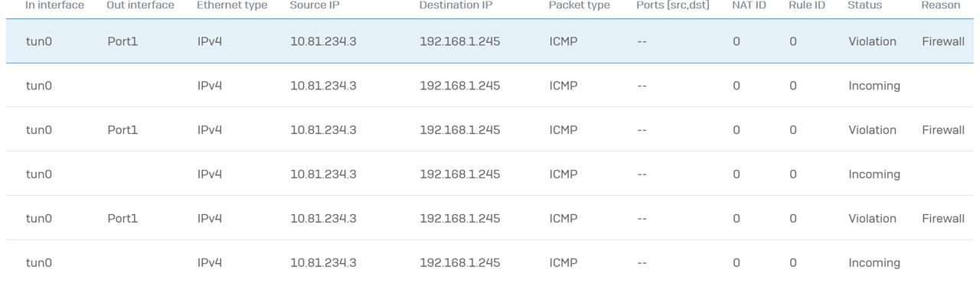Screen dimensions: 980x283
Task: Select the second Violation status row
Action: [x=490, y=130]
